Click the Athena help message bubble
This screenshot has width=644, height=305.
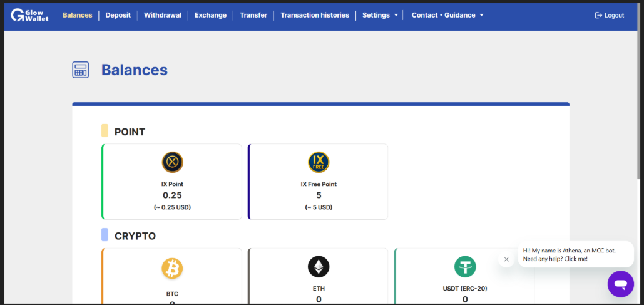pos(576,254)
